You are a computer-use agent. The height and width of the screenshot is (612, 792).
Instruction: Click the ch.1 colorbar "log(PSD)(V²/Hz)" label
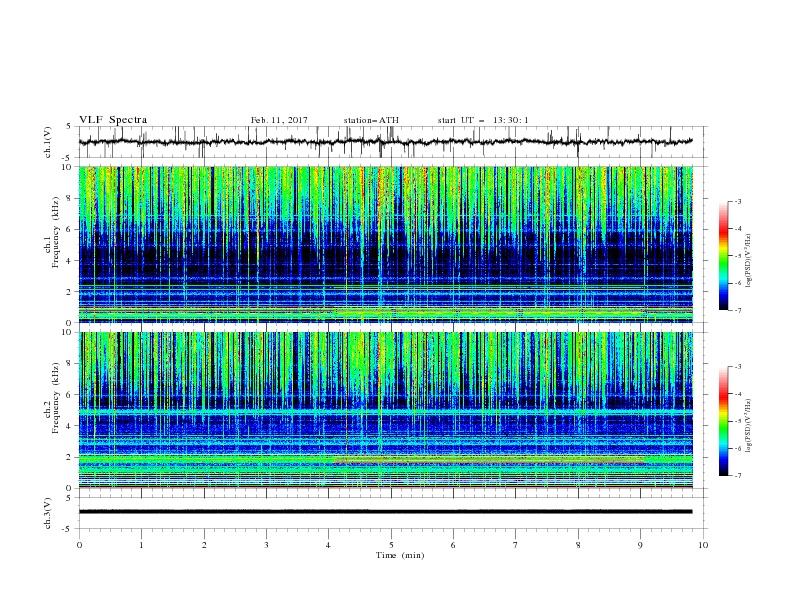point(749,261)
